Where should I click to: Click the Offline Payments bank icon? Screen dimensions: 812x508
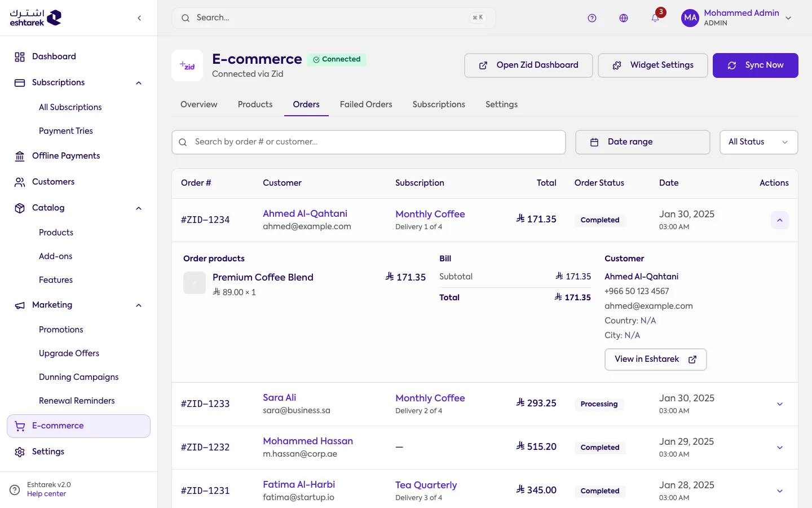20,156
